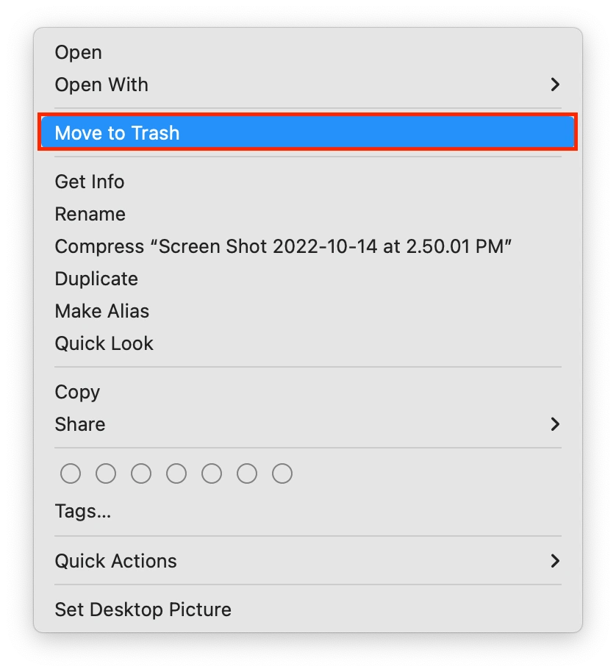The image size is (616, 672).
Task: Expand the "Share" submenu
Action: (79, 424)
